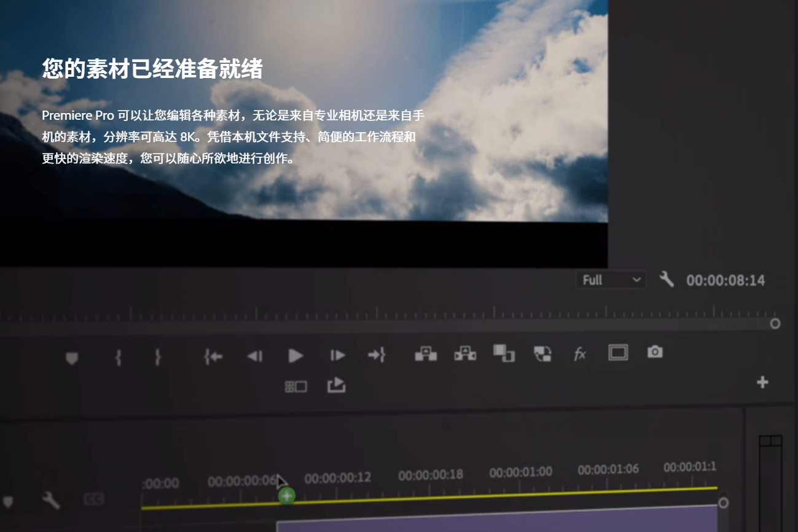Toggle the safe margins frame icon
The height and width of the screenshot is (532, 798).
pos(618,352)
